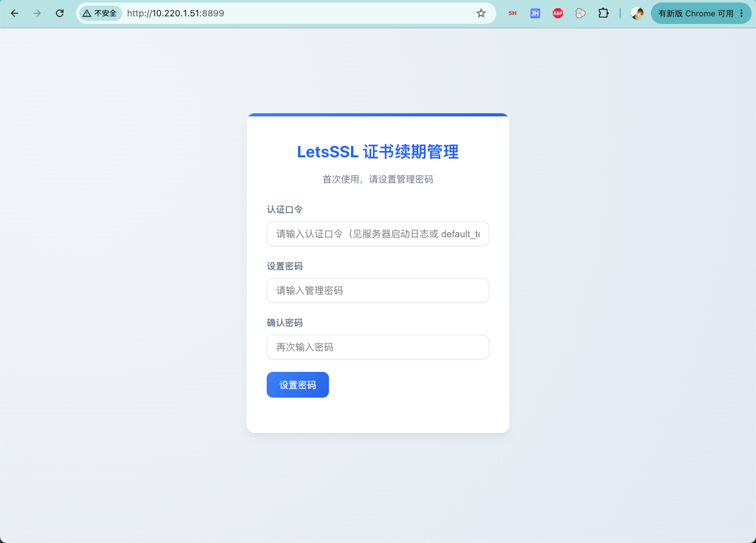Open the gray round extension icon
This screenshot has height=543, width=756.
coord(581,13)
